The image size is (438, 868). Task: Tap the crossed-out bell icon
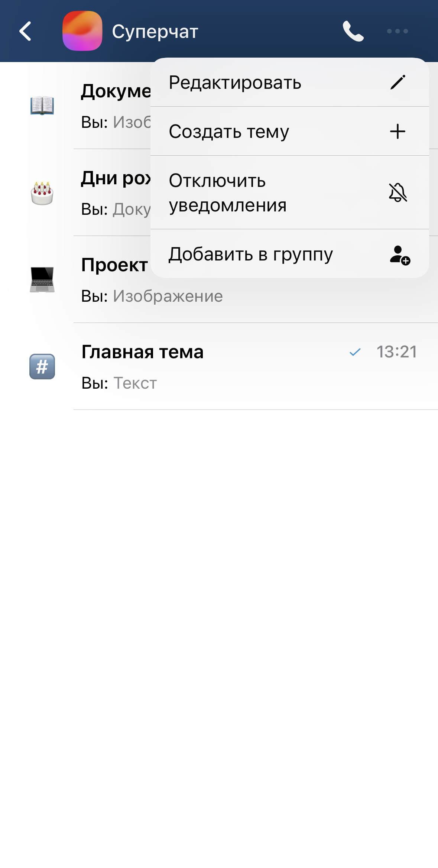pos(398,192)
